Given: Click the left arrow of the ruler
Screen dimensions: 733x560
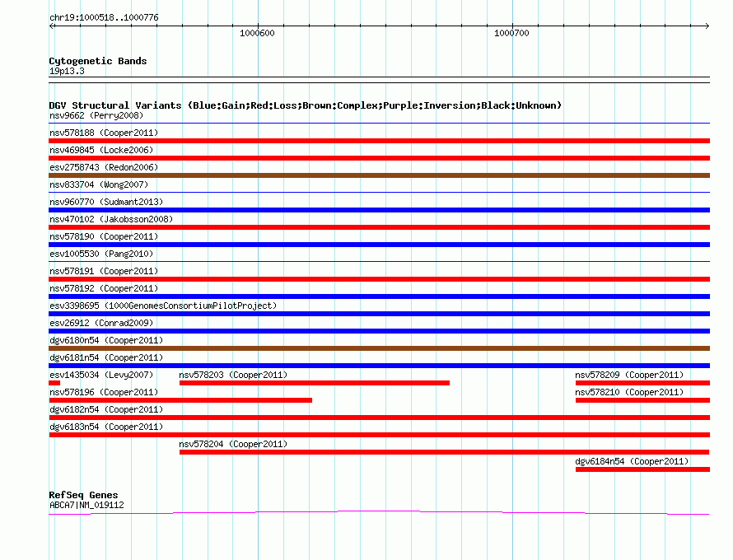Looking at the screenshot, I should click(x=52, y=26).
